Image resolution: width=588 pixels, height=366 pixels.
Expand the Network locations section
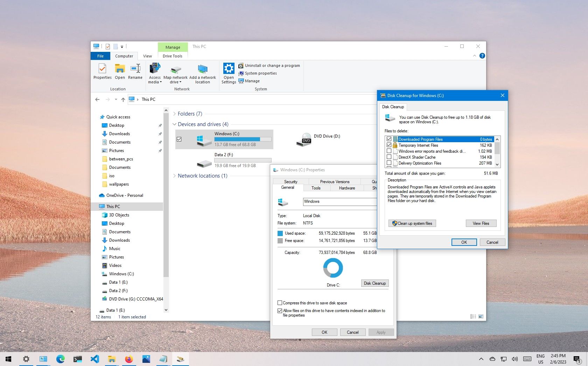click(x=174, y=175)
